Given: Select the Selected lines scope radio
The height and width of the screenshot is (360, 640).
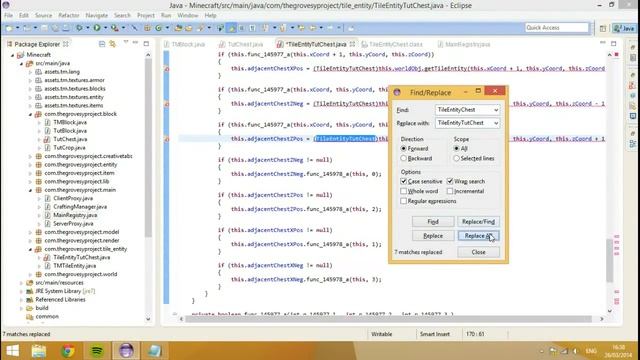Looking at the screenshot, I should tap(456, 158).
